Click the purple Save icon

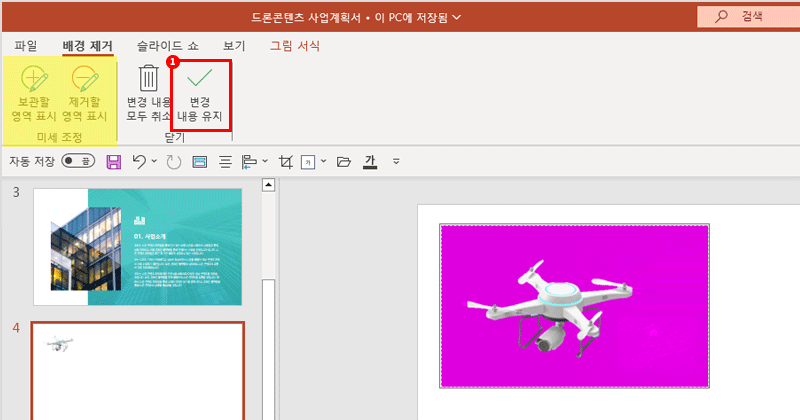point(114,161)
